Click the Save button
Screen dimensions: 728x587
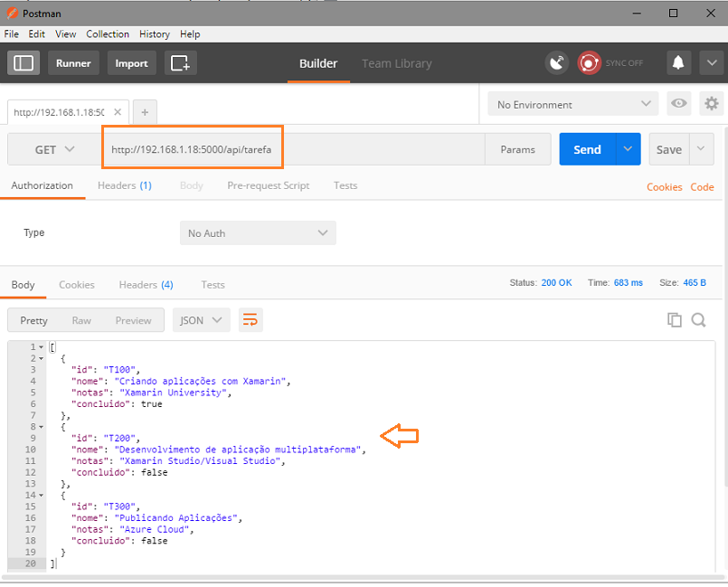coord(669,149)
